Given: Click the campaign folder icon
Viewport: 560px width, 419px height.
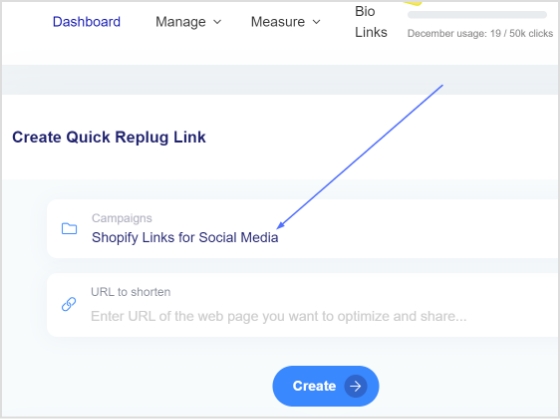Looking at the screenshot, I should pyautogui.click(x=69, y=229).
